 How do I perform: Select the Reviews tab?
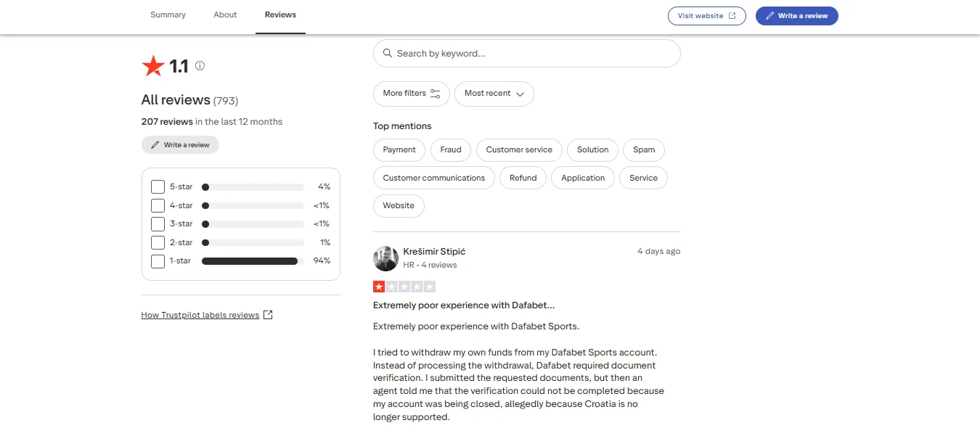[280, 15]
